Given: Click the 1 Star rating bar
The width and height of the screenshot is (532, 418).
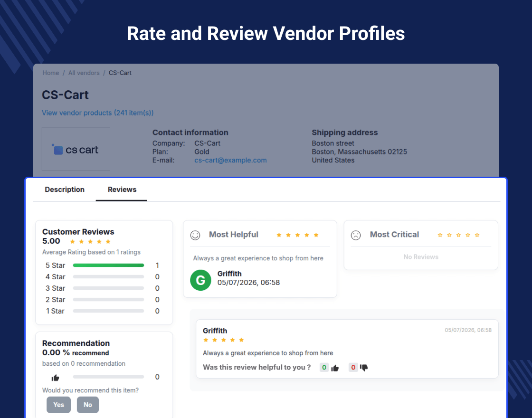Looking at the screenshot, I should [109, 311].
